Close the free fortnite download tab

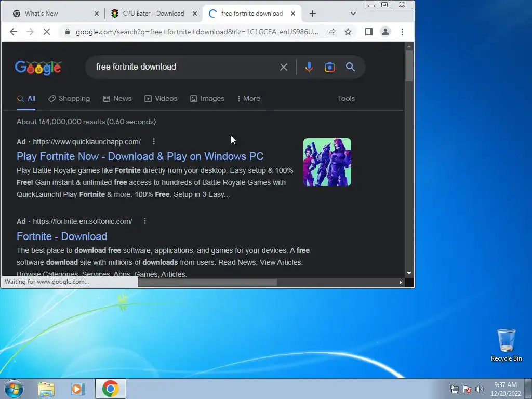click(x=293, y=14)
